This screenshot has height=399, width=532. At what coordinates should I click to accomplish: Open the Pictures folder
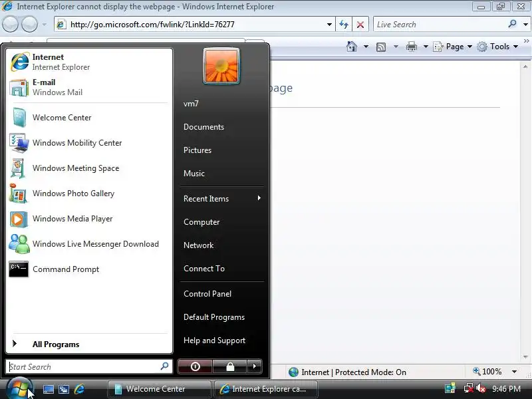tap(221, 150)
